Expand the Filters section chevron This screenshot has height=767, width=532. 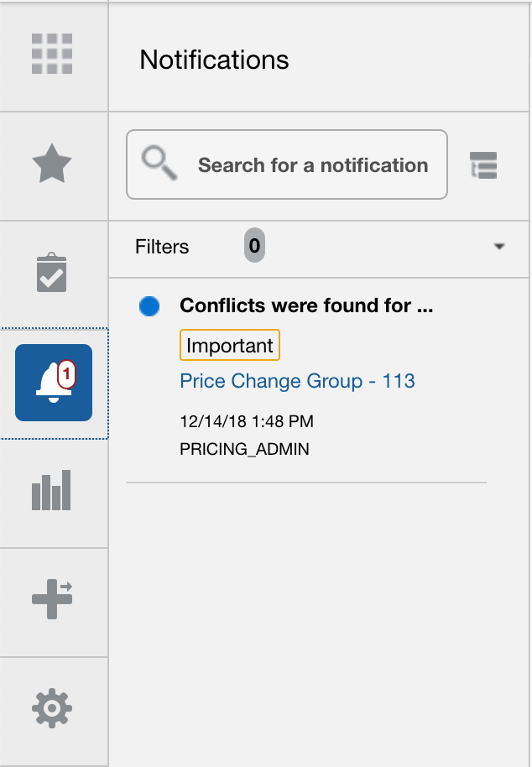coord(499,247)
